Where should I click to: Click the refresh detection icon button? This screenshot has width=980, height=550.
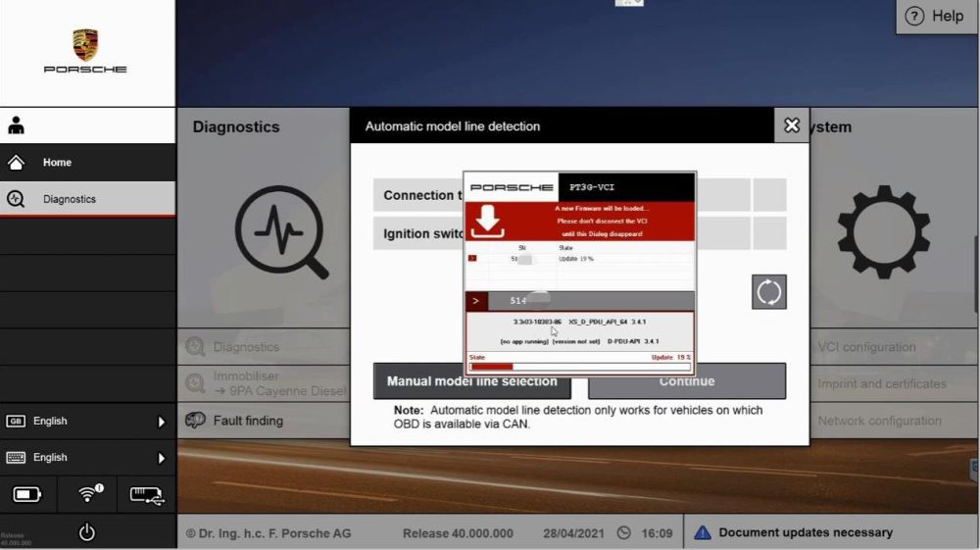[768, 291]
